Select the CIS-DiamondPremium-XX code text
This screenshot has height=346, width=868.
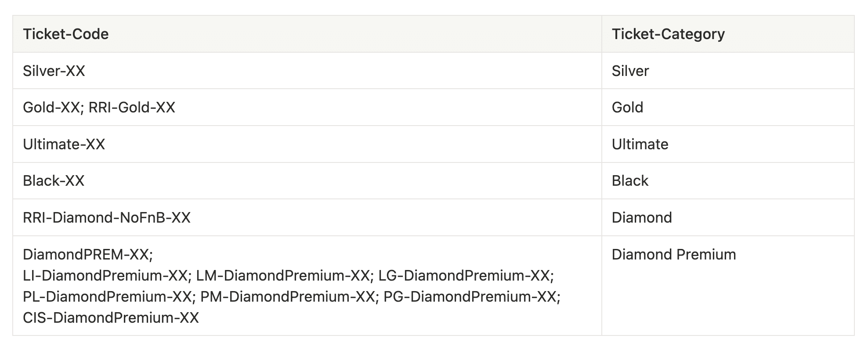coord(111,318)
